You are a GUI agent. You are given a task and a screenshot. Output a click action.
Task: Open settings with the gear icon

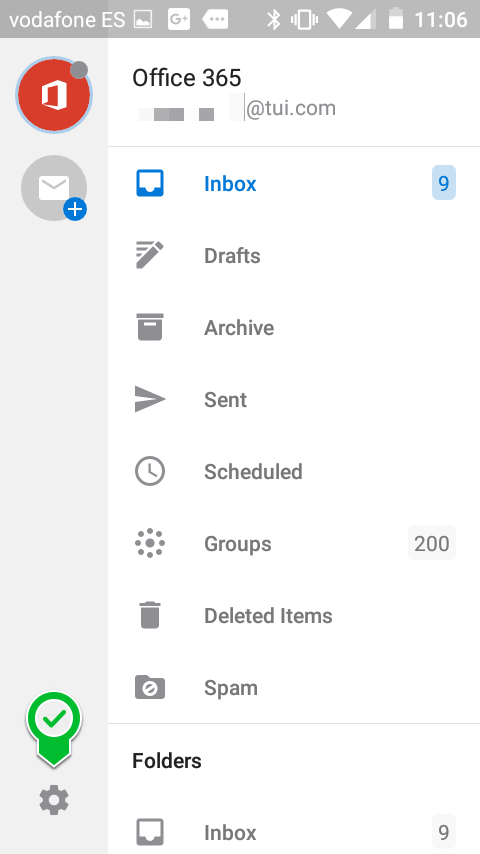click(54, 800)
